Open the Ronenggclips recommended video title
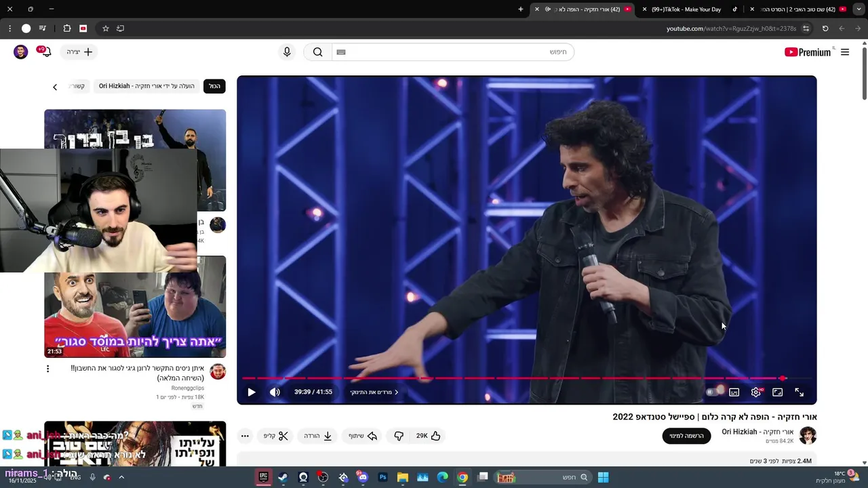The width and height of the screenshot is (868, 488). pyautogui.click(x=137, y=373)
